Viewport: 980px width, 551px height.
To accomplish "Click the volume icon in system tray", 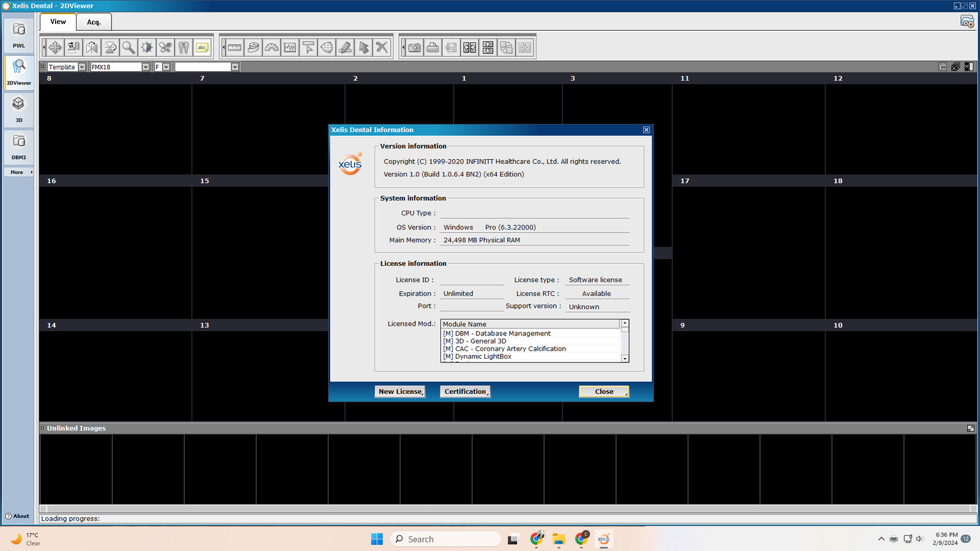I will point(919,539).
